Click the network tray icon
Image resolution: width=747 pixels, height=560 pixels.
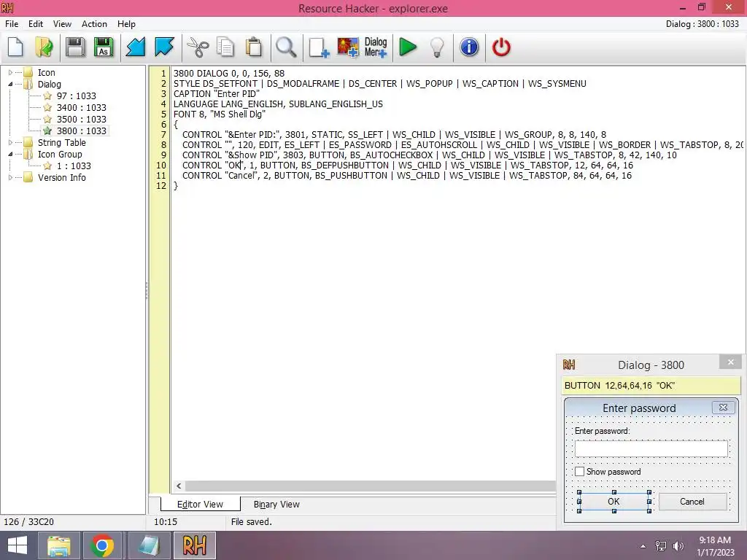point(661,546)
